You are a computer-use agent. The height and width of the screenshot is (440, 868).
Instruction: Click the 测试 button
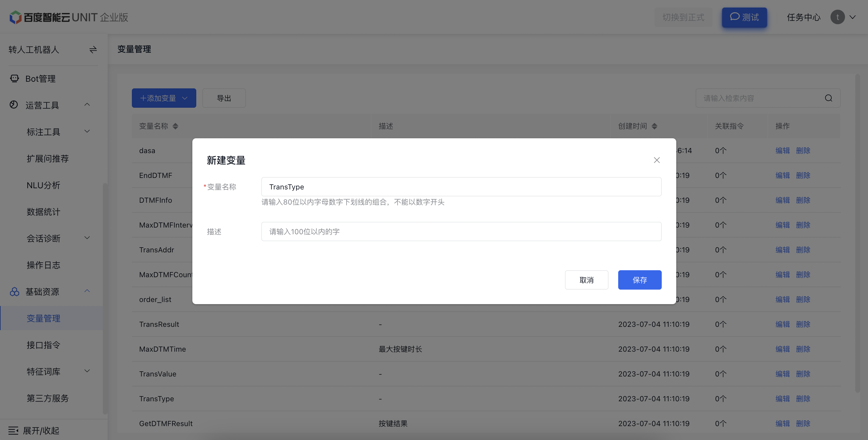pos(744,17)
